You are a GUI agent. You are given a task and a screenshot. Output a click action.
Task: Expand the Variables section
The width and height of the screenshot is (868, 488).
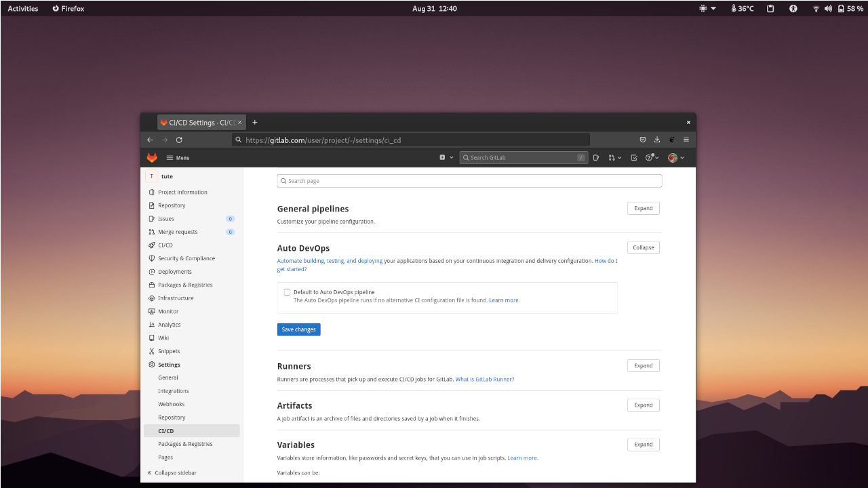642,444
